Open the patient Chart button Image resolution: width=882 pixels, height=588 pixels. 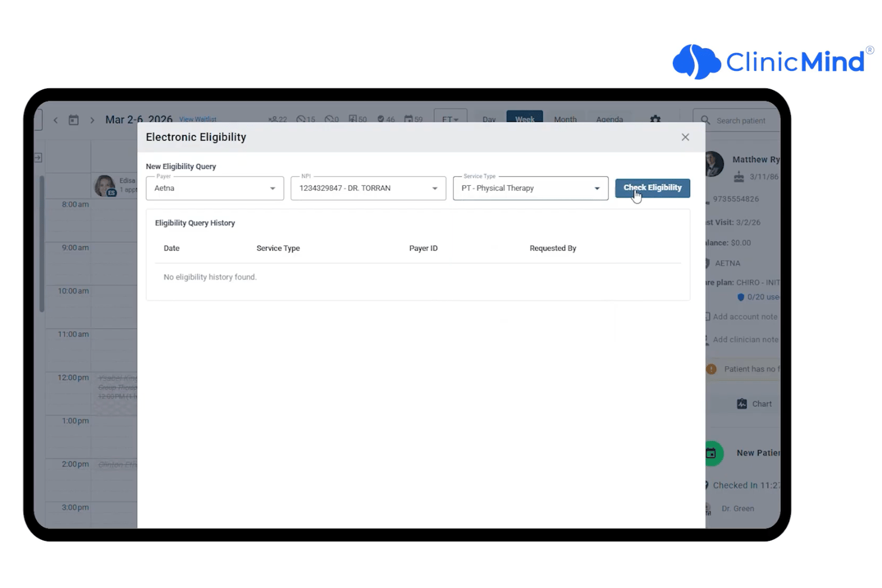coord(754,404)
